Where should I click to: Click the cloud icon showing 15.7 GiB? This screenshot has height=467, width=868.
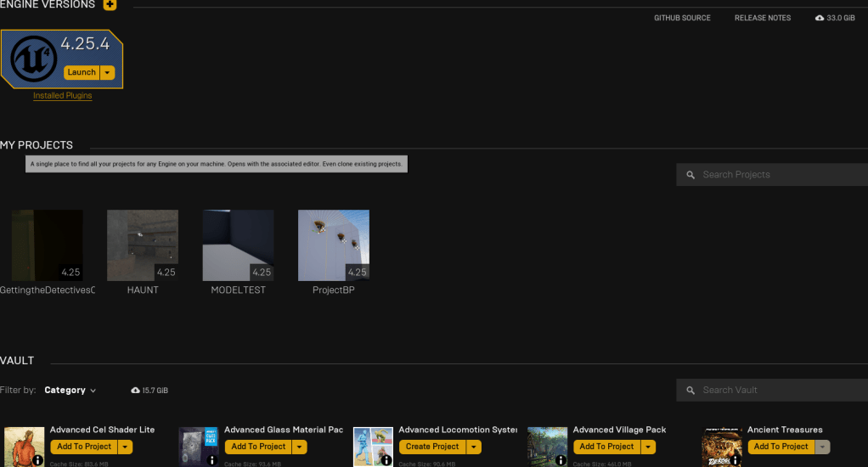coord(135,391)
